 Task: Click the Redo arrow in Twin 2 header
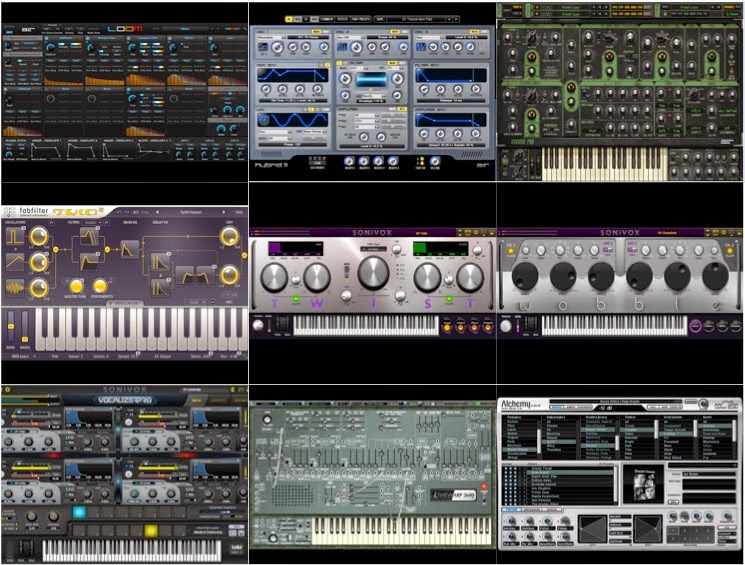click(127, 212)
